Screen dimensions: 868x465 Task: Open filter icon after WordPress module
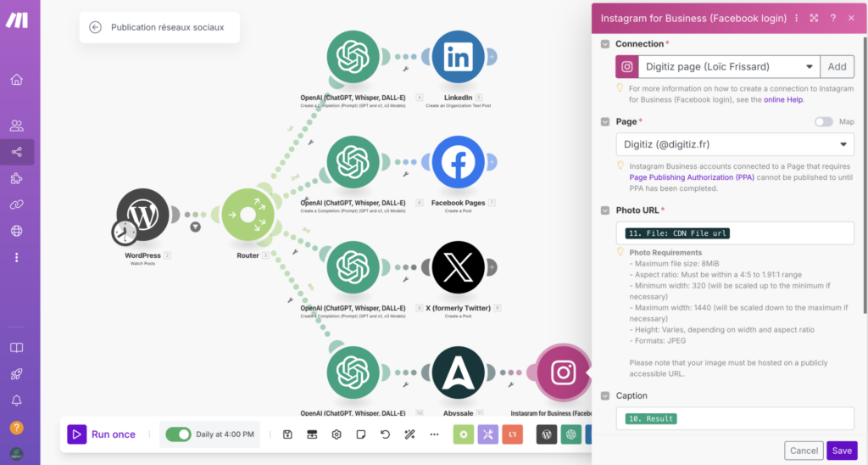(196, 227)
